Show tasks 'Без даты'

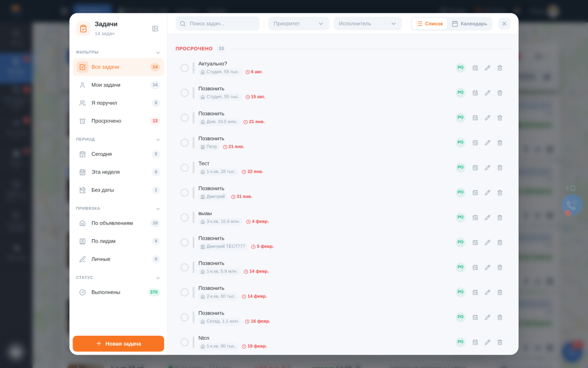click(x=118, y=190)
